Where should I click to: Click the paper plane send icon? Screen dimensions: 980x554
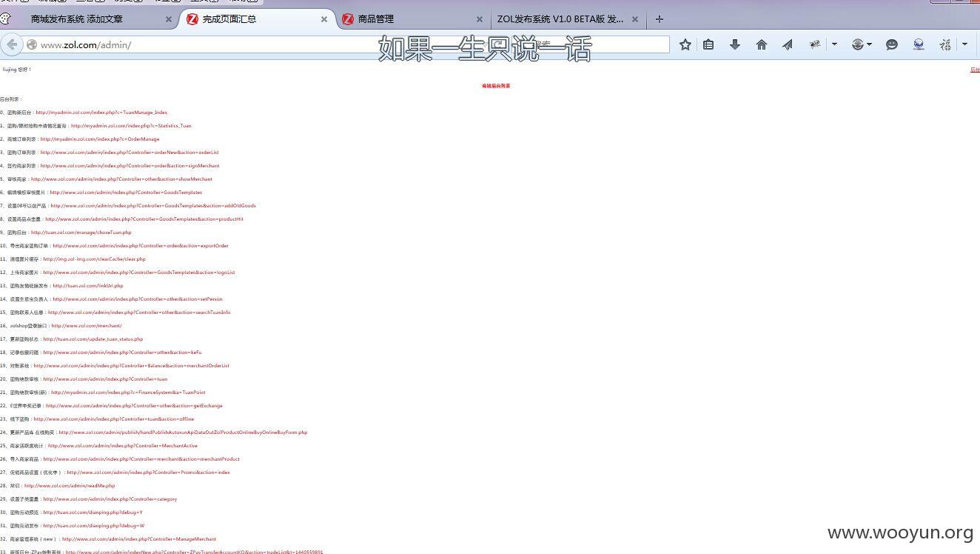click(788, 44)
